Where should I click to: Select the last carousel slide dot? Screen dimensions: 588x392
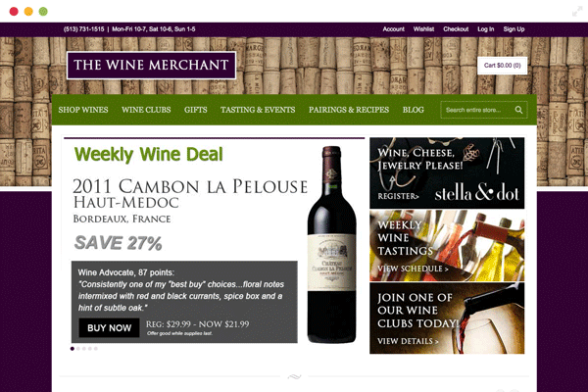click(x=96, y=349)
